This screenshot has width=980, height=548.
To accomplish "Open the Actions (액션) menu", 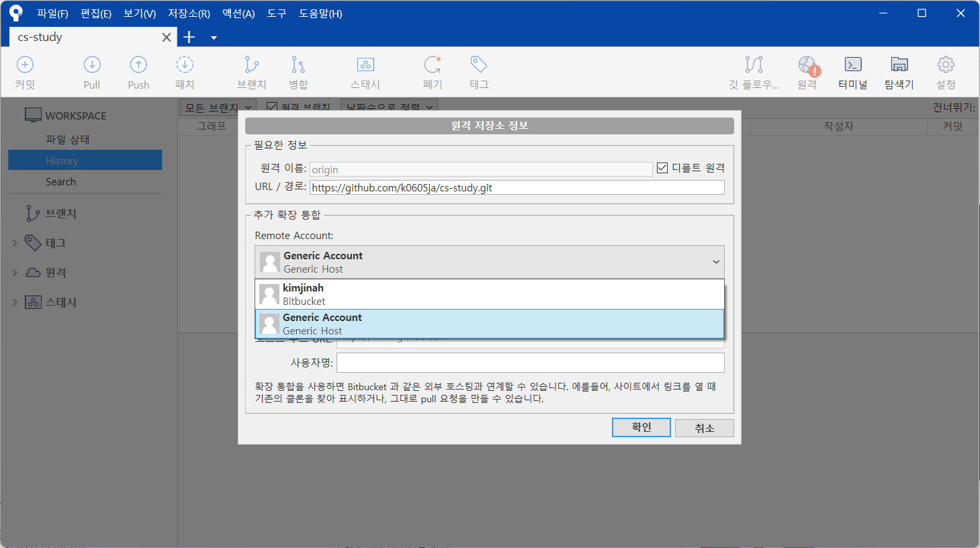I will coord(238,13).
